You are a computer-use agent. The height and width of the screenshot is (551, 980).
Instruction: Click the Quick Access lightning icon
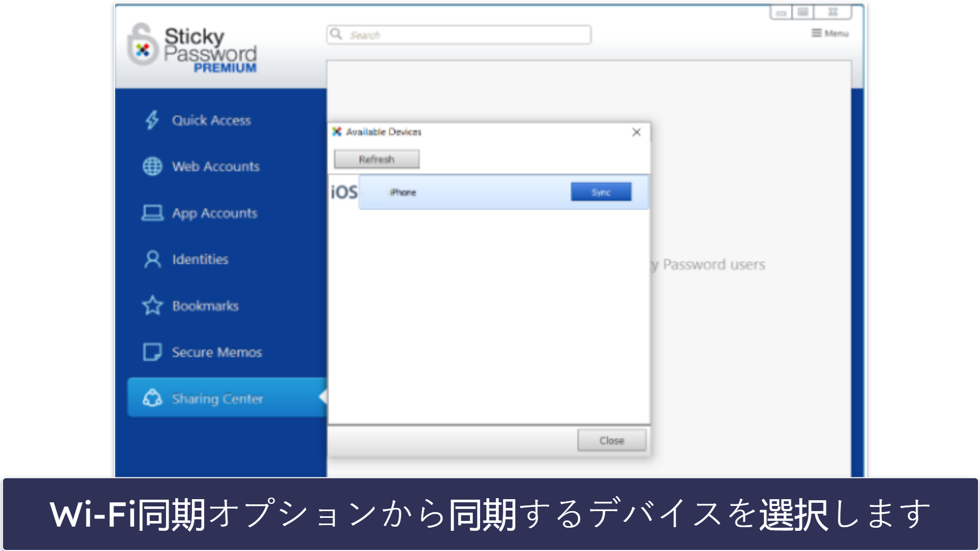tap(152, 120)
